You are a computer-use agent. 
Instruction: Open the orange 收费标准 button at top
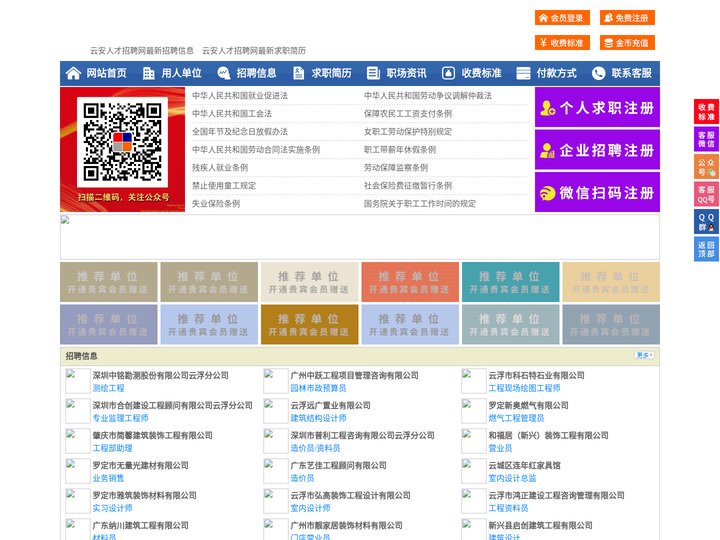pyautogui.click(x=562, y=43)
